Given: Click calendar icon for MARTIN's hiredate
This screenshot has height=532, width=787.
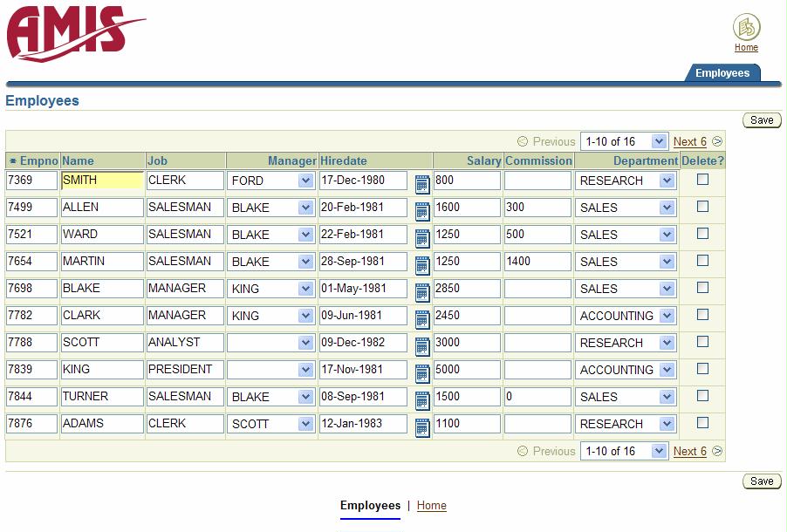Looking at the screenshot, I should coord(422,264).
